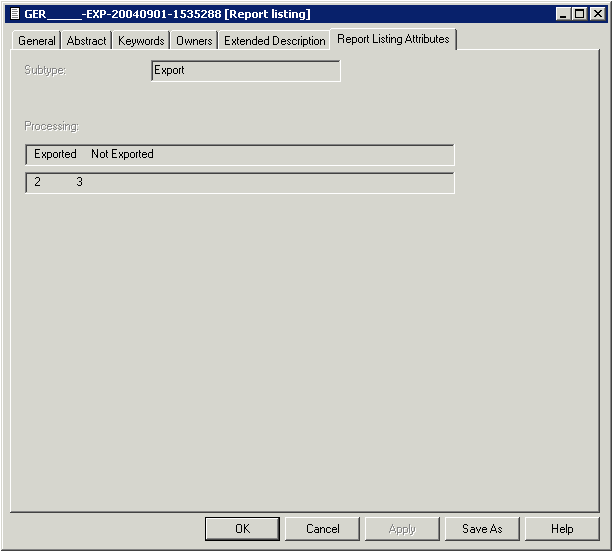The image size is (612, 551).
Task: Select the Exported count value 2
Action: tap(38, 183)
